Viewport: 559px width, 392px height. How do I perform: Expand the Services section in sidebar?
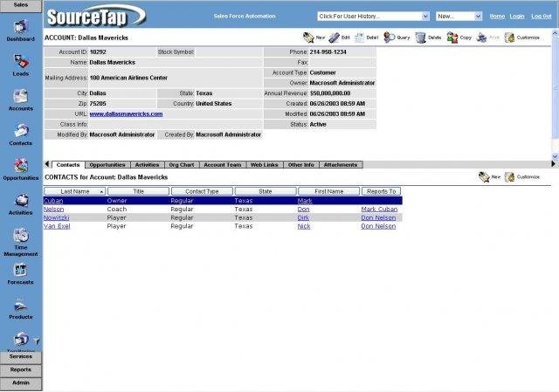[21, 357]
